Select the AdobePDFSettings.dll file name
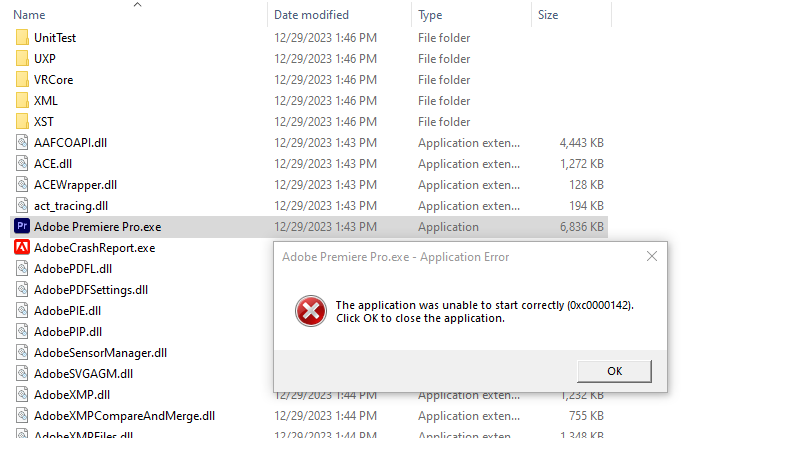808x450 pixels. [91, 290]
